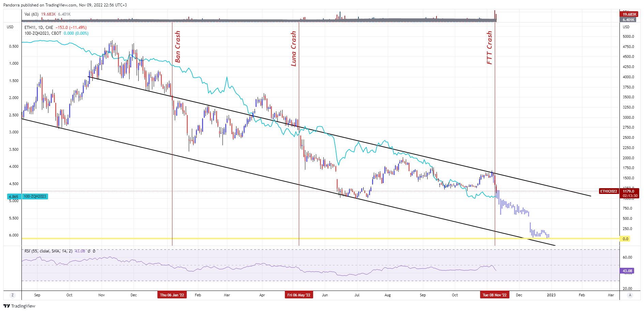
Task: Select the Vol (63) indicator legend
Action: click(31, 14)
